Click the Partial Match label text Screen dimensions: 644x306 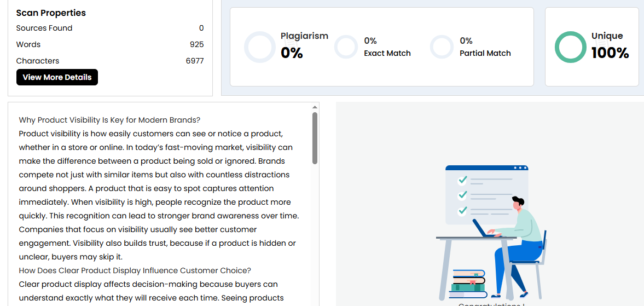point(485,53)
